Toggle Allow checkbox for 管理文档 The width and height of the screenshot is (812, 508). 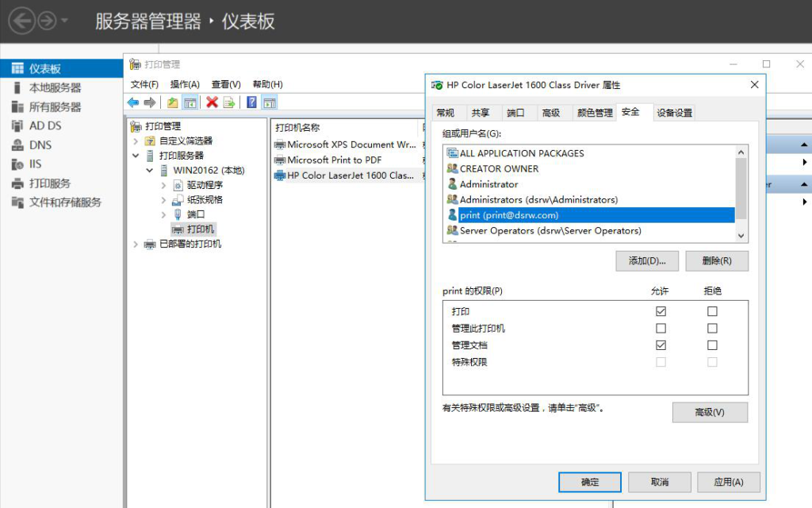[661, 345]
